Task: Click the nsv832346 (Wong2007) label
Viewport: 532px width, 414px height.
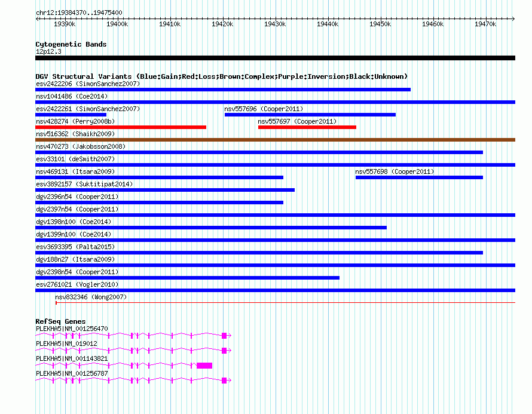Action: coord(91,297)
